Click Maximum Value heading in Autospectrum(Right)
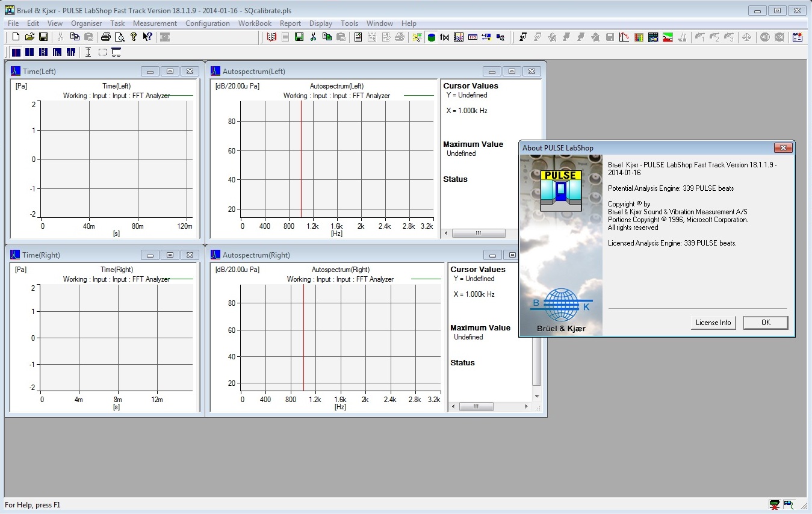This screenshot has height=514, width=812. pyautogui.click(x=480, y=328)
